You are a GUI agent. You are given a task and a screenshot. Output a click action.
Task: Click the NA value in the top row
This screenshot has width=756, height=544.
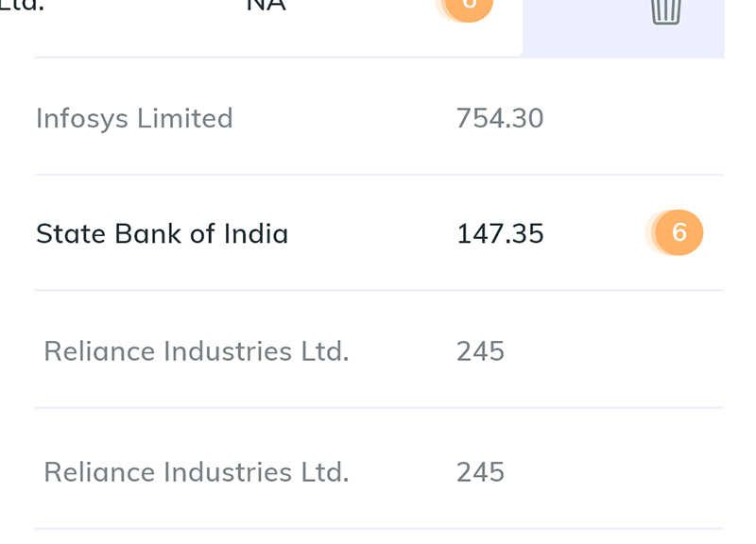click(x=266, y=6)
